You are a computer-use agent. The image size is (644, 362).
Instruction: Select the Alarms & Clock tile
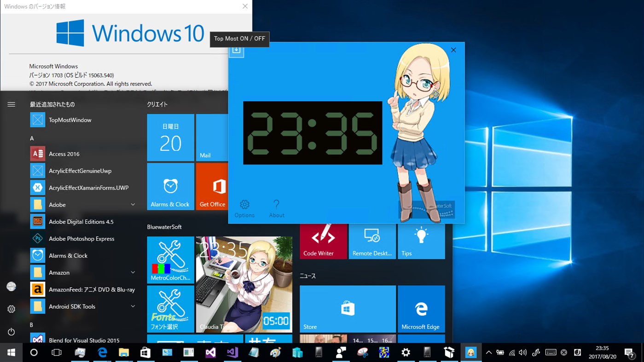click(x=170, y=186)
